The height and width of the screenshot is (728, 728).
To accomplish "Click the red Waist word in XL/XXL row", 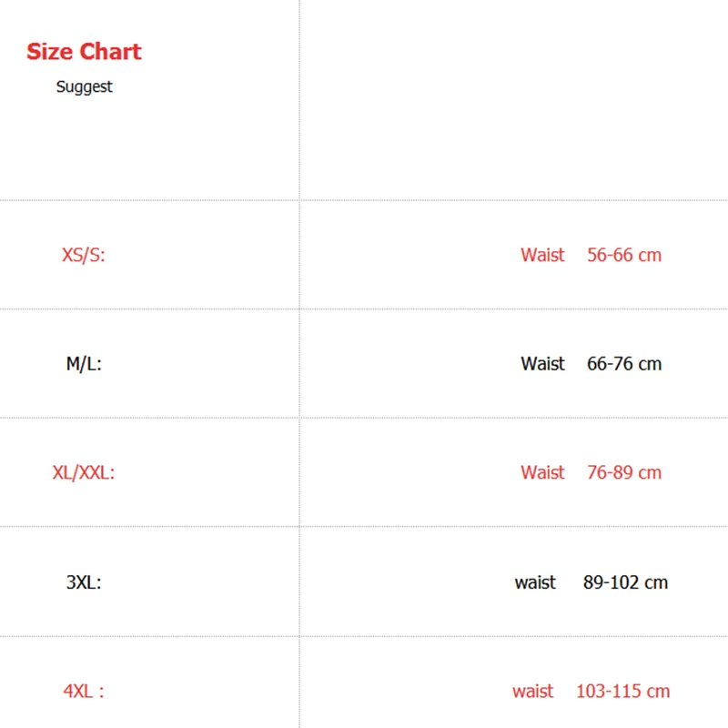I will click(x=542, y=473).
